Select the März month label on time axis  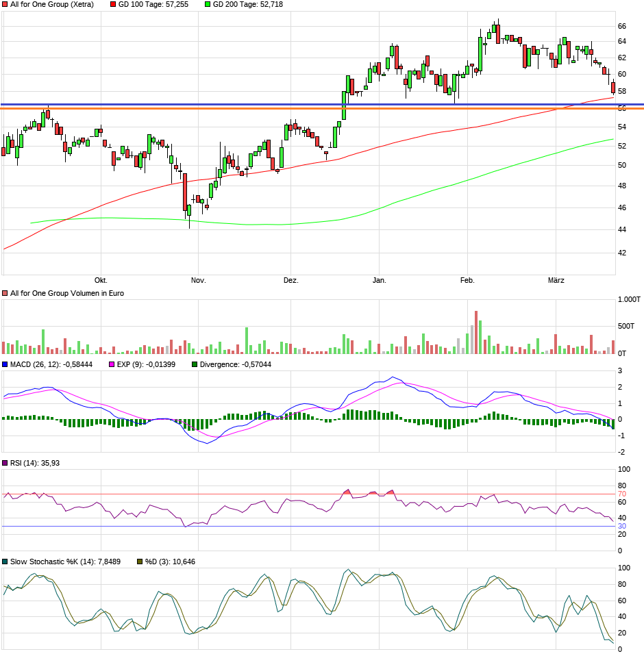pos(556,280)
